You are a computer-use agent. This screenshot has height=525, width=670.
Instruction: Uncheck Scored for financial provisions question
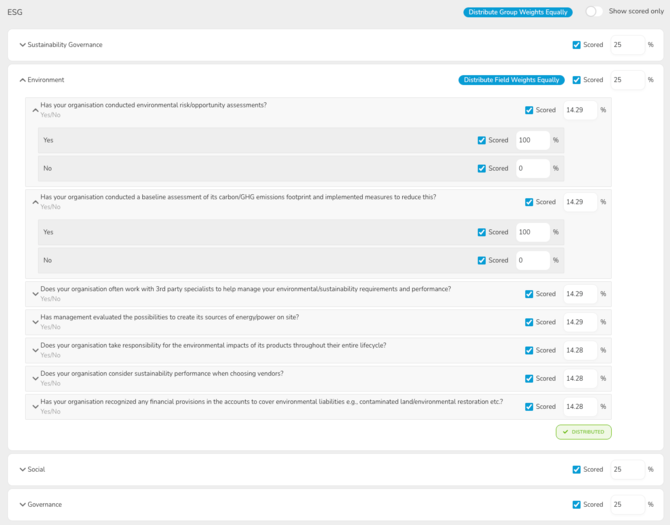[x=529, y=407]
